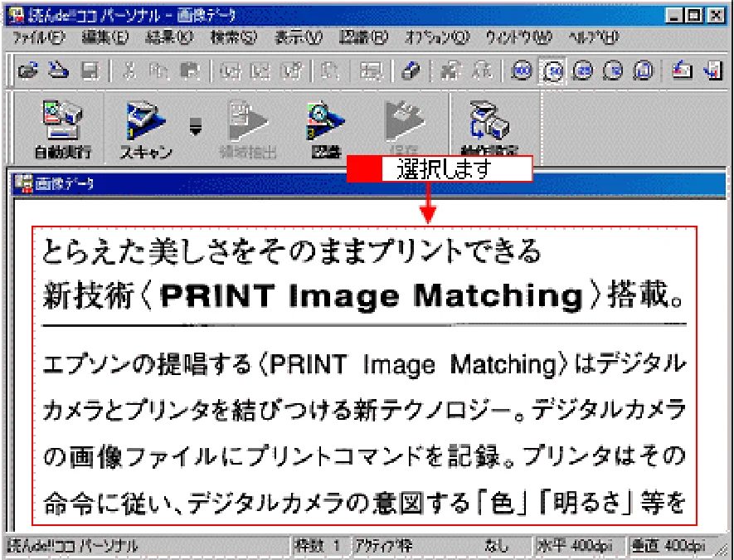Click body text line starting カメラとプリンタを
The image size is (734, 560).
click(364, 410)
